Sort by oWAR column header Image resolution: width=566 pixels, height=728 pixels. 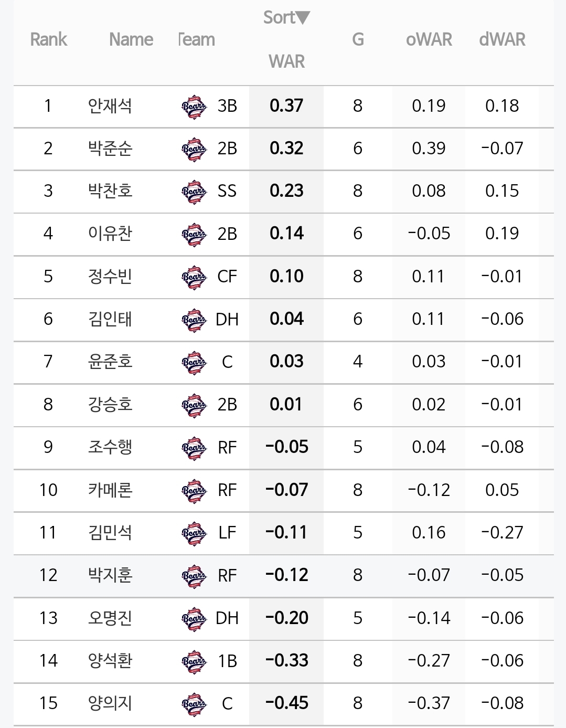pos(429,39)
